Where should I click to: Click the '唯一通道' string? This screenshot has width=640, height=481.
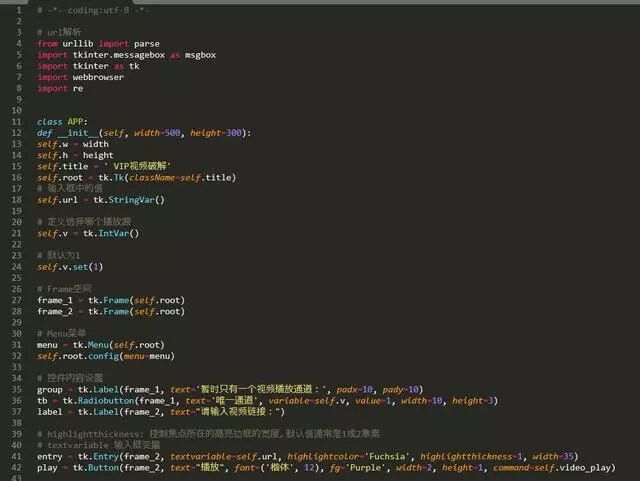click(235, 401)
